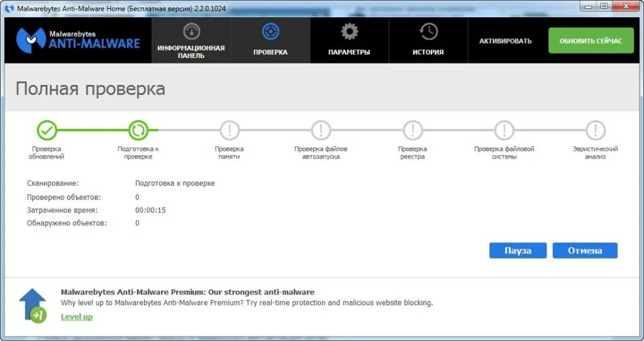Click the Затраченное время: label

click(x=62, y=210)
